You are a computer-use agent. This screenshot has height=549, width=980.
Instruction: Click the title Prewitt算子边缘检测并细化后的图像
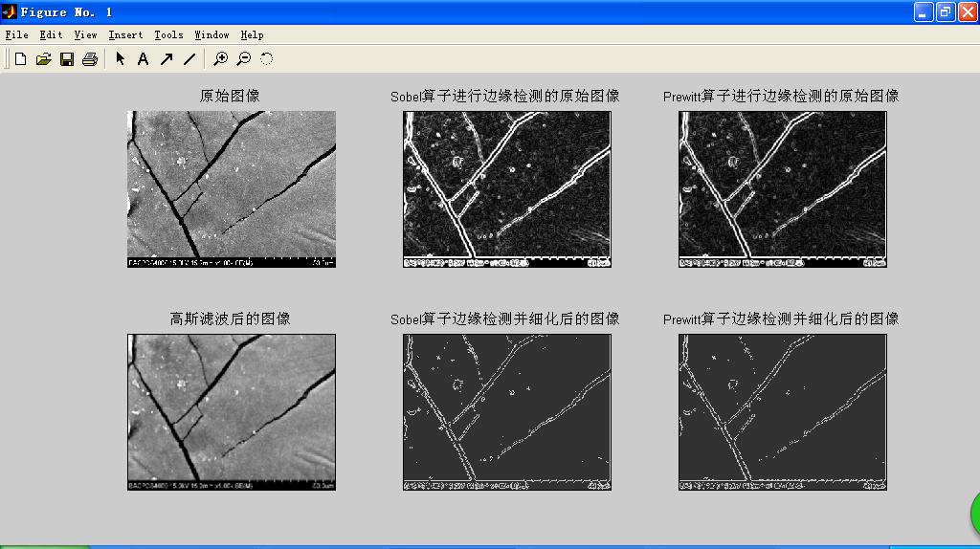point(781,318)
